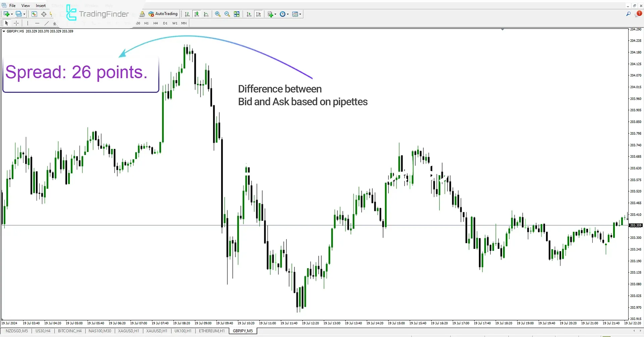Switch timeframe to H4
This screenshot has width=644, height=337.
click(x=155, y=23)
